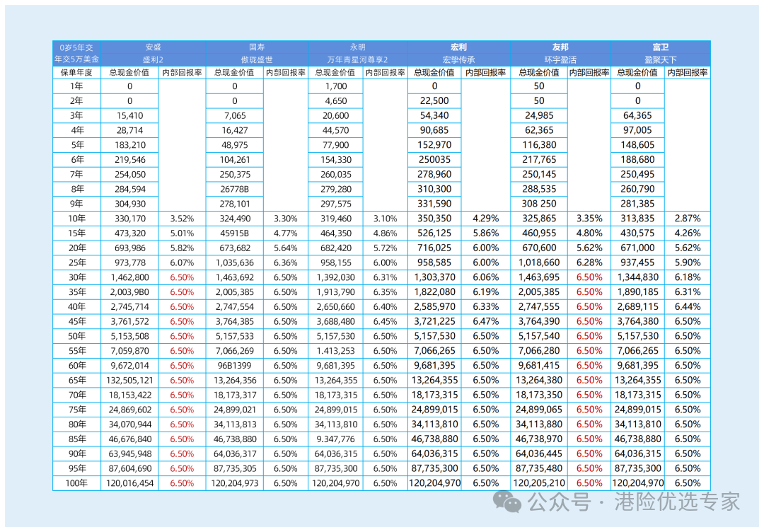Click the 3.10% return rate cell
Screen dimensions: 764x532
pos(385,219)
